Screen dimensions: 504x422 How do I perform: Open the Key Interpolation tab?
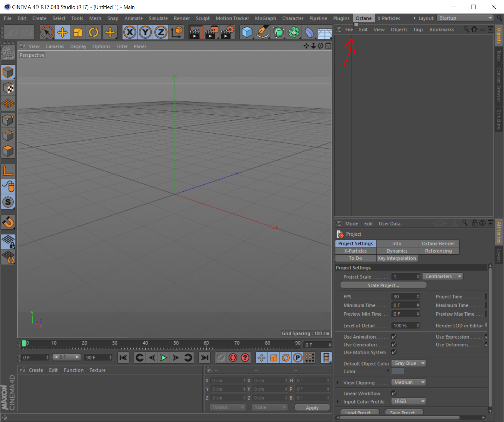[x=397, y=258]
